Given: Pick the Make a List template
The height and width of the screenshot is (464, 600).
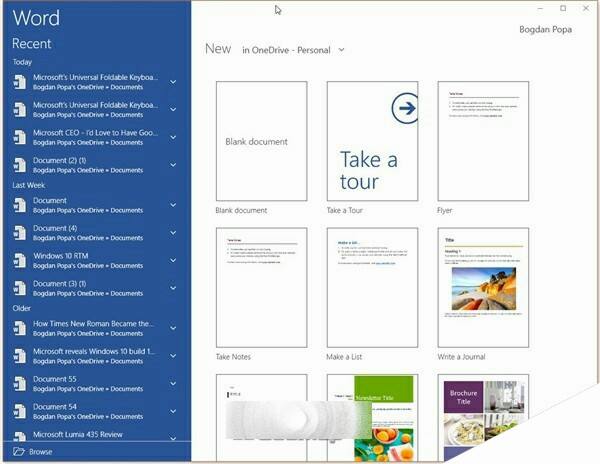Looking at the screenshot, I should 372,288.
